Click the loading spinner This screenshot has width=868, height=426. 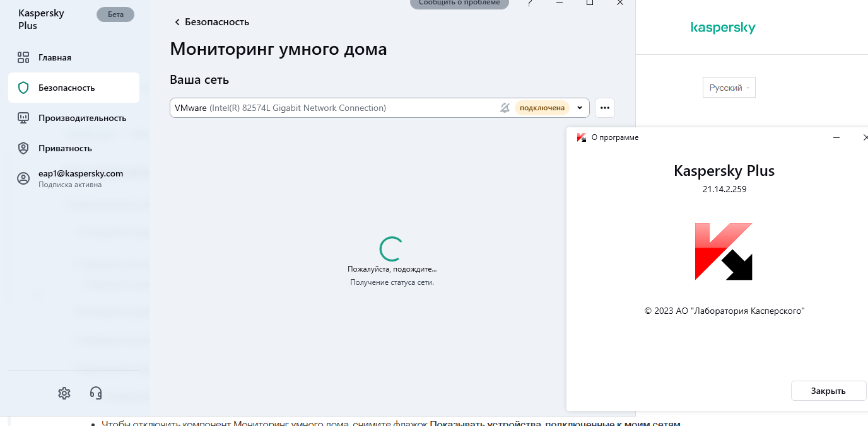click(391, 249)
